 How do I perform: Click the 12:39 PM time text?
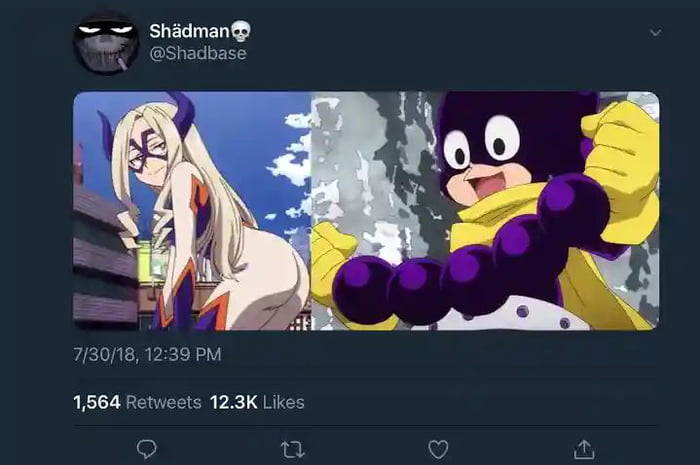(185, 355)
